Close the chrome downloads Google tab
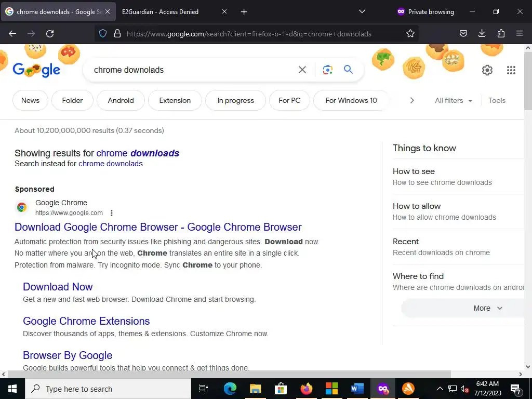This screenshot has width=532, height=399. point(108,12)
